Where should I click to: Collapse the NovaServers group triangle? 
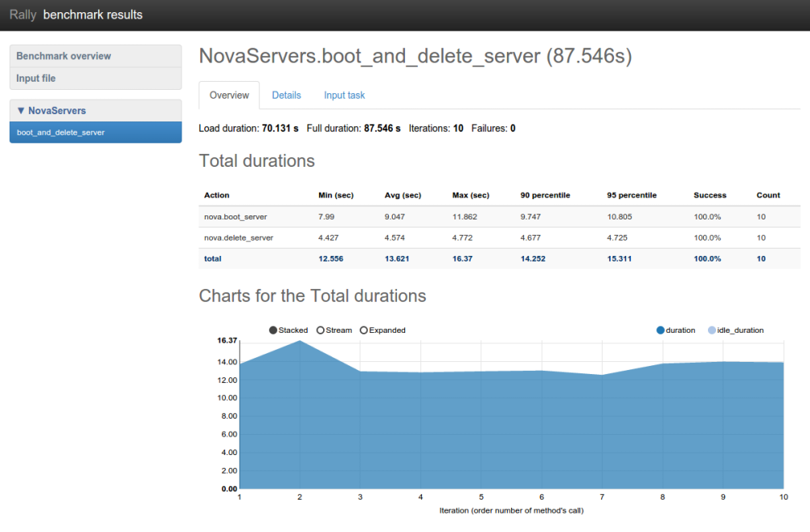pos(21,111)
